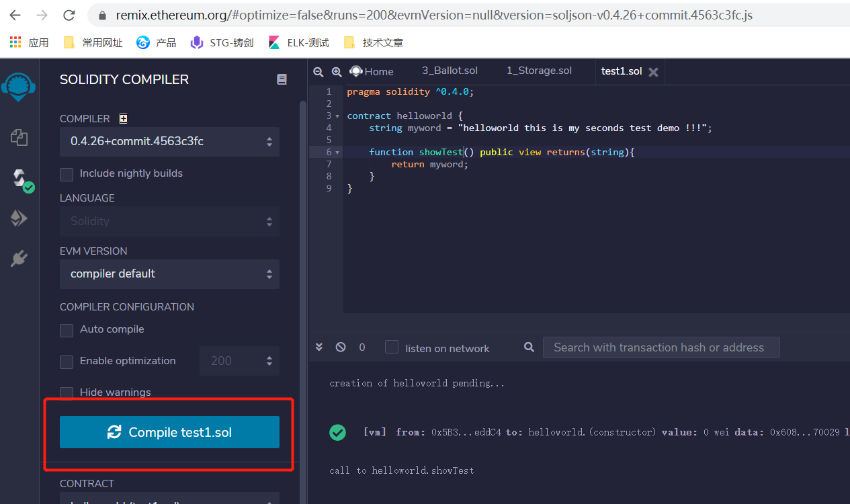850x504 pixels.
Task: Click the lock icon in address bar
Action: click(103, 15)
